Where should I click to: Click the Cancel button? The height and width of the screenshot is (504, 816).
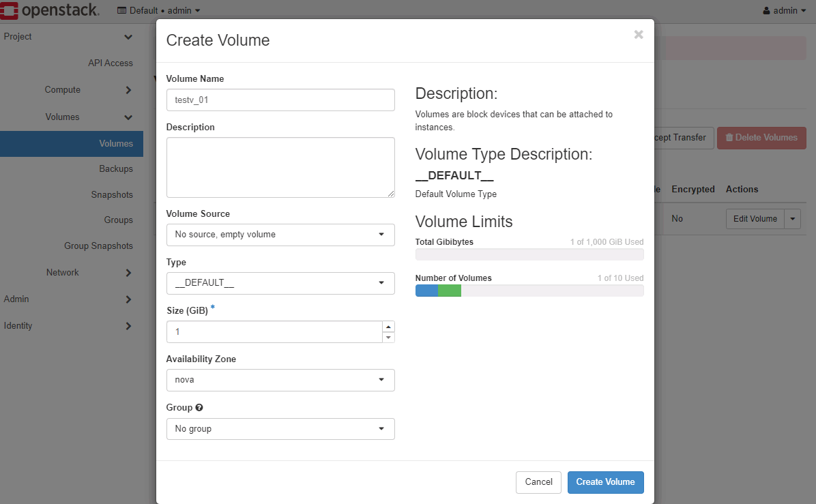click(x=538, y=482)
